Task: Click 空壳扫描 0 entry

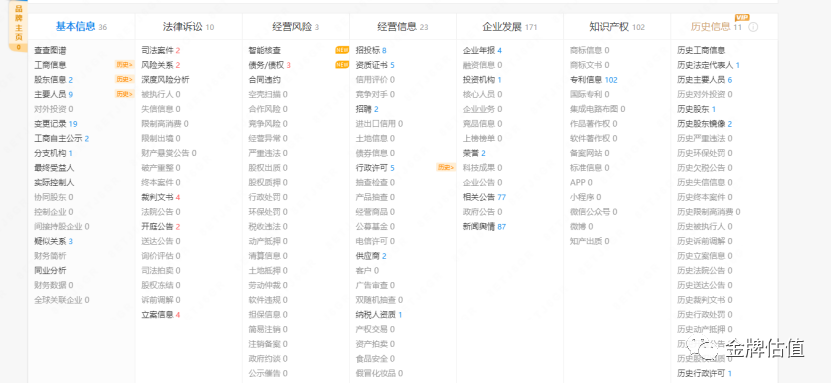Action: pos(268,95)
